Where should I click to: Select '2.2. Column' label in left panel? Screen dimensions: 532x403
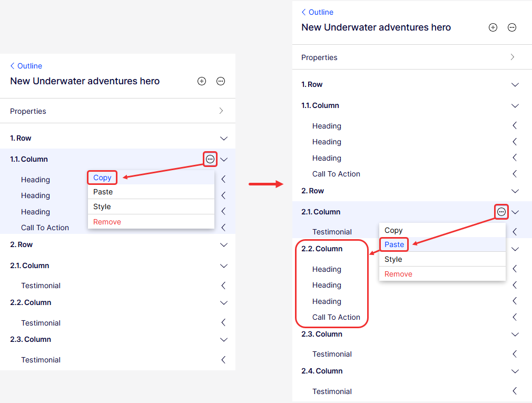click(x=31, y=302)
